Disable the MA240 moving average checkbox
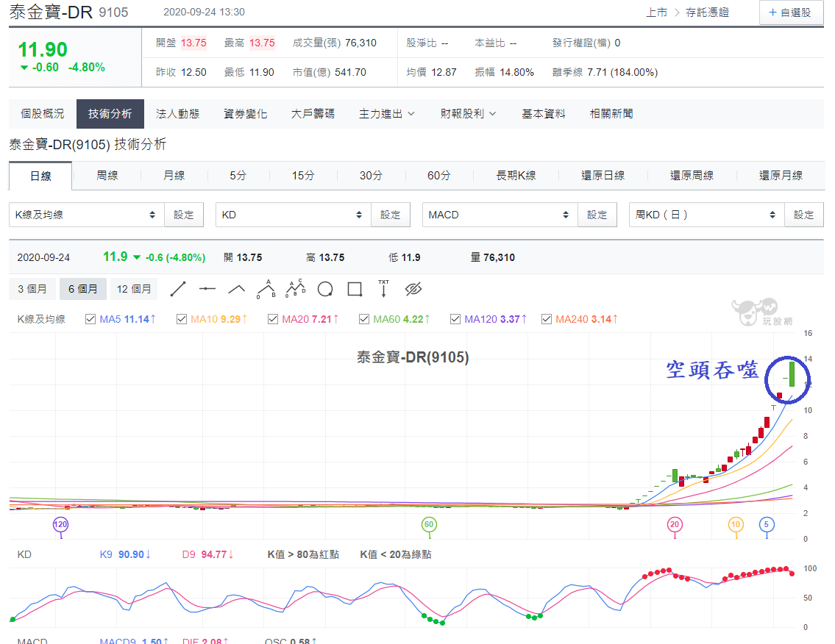835x644 pixels. point(547,319)
